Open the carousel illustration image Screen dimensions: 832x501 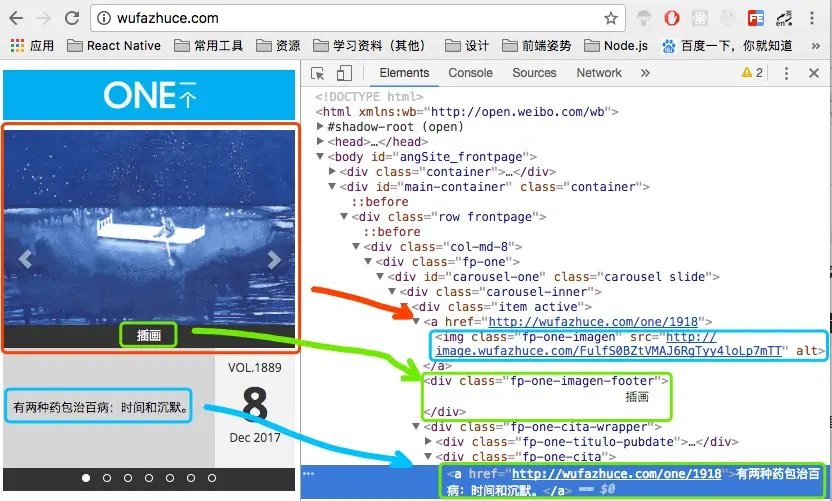click(x=150, y=228)
